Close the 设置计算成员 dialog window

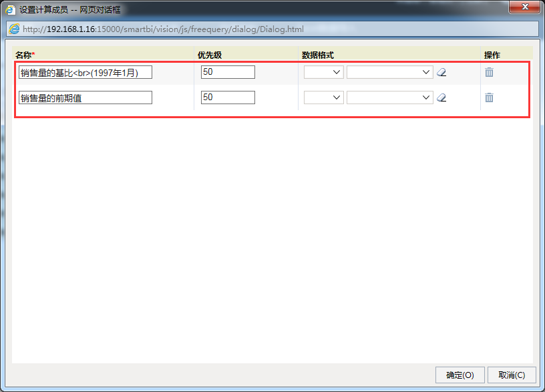click(525, 7)
